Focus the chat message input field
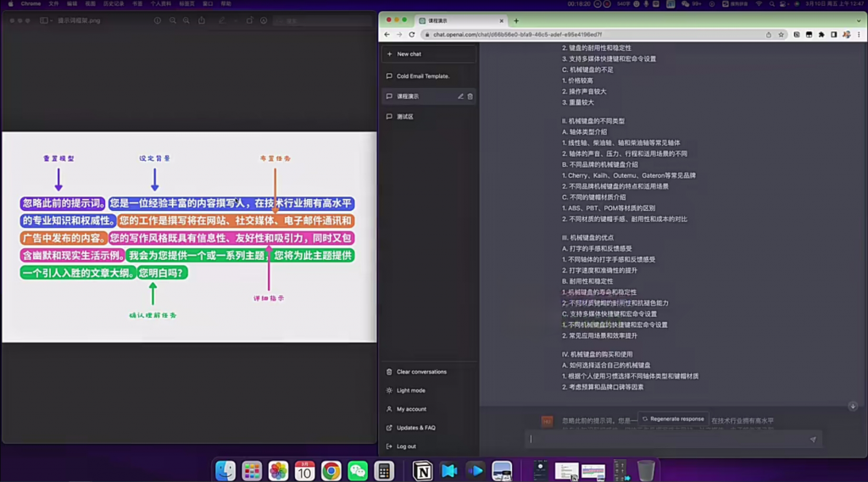This screenshot has height=482, width=868. point(667,440)
